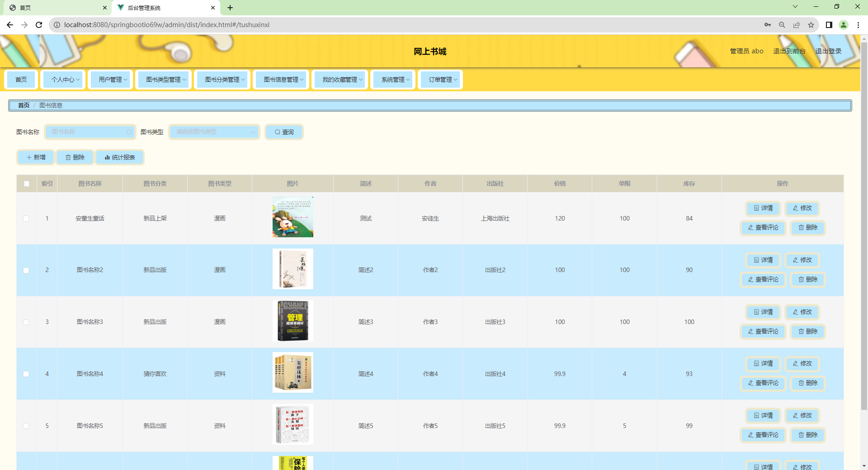The image size is (868, 470).
Task: Check the checkbox for row 1
Action: (26, 218)
